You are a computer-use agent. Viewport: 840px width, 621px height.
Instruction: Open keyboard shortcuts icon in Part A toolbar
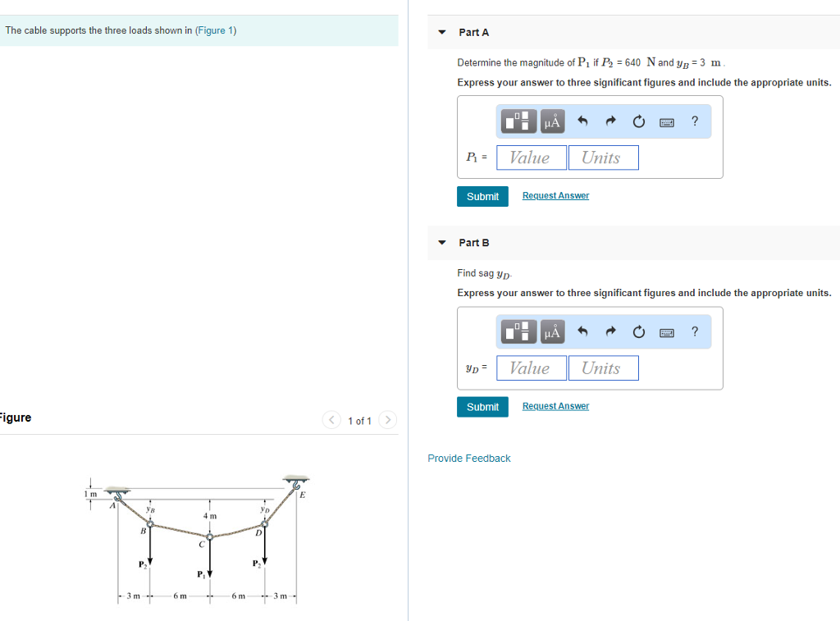click(x=666, y=121)
